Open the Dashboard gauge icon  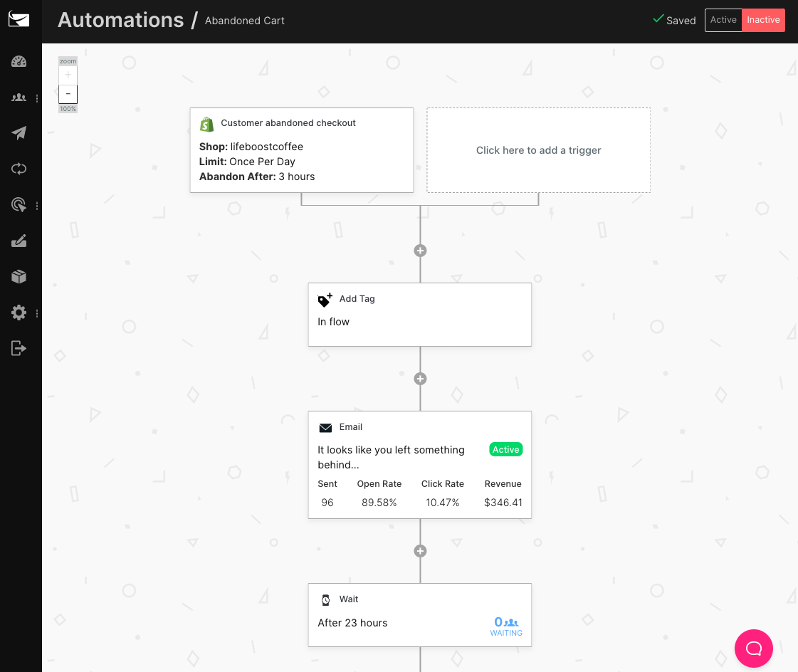[x=19, y=62]
